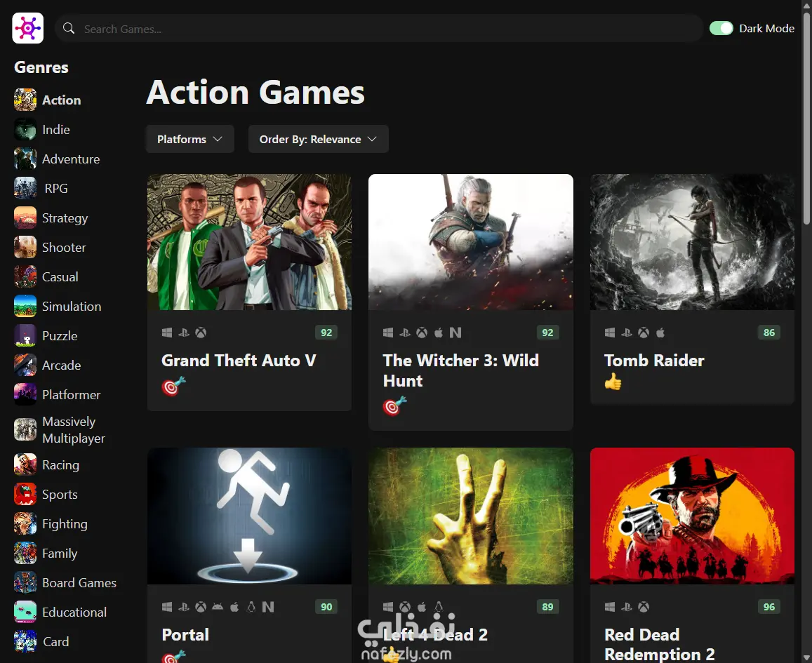This screenshot has width=812, height=663.
Task: Go to the Educational genre link
Action: [x=74, y=612]
